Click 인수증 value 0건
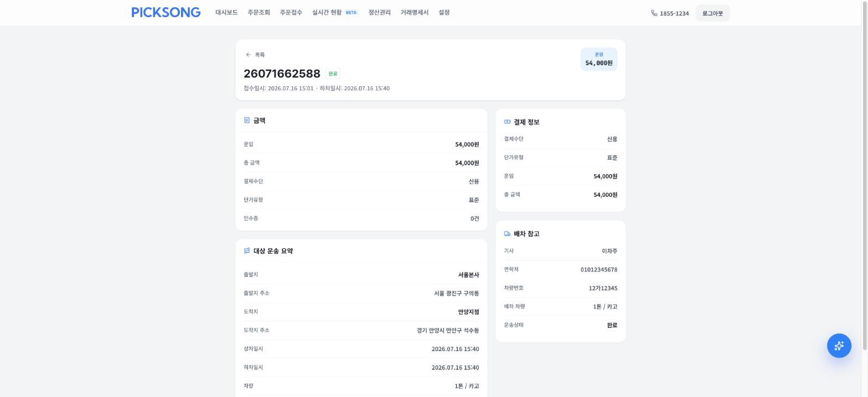 pos(474,218)
